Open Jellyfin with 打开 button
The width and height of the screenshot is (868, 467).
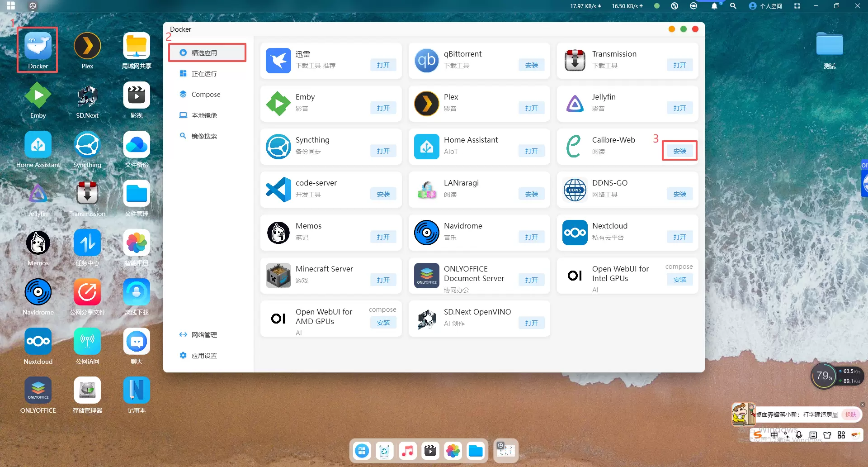(679, 108)
